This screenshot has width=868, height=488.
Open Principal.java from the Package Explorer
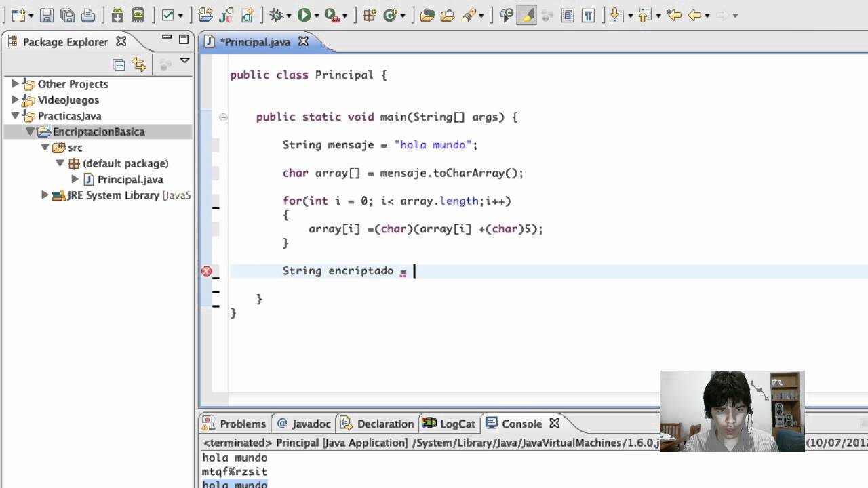click(132, 179)
